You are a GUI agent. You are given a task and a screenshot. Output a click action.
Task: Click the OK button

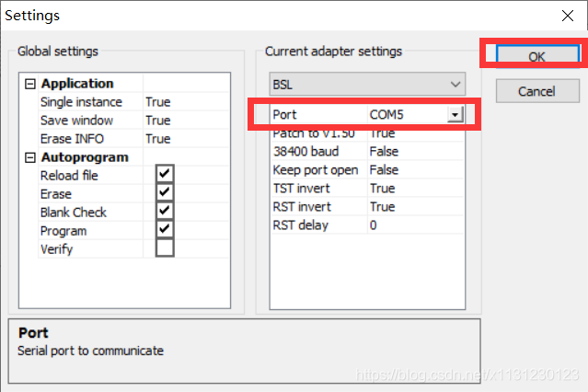(536, 57)
